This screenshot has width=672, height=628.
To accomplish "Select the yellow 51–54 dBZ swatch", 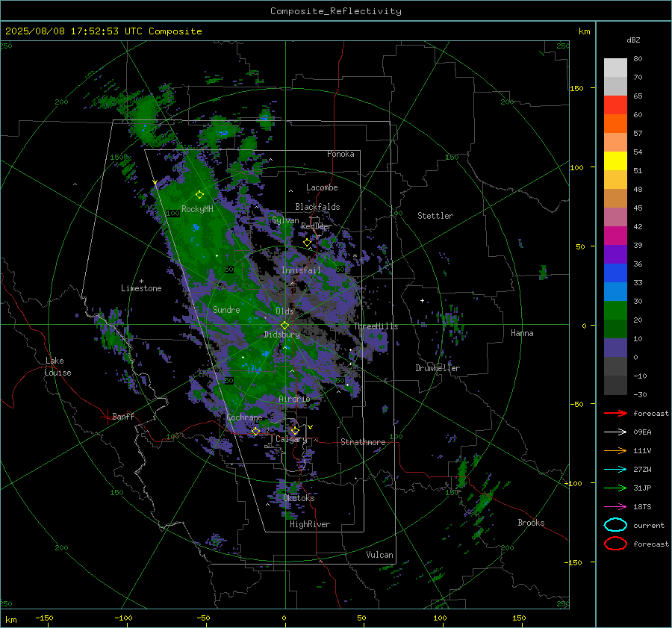I will pyautogui.click(x=615, y=161).
